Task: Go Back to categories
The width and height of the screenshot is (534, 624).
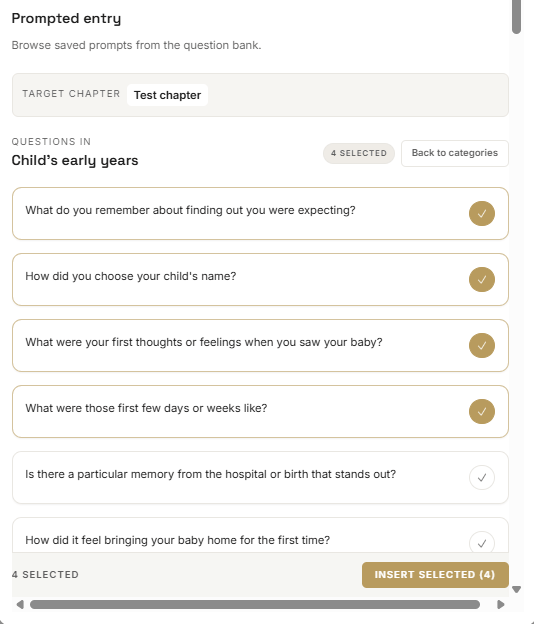Action: (x=454, y=153)
